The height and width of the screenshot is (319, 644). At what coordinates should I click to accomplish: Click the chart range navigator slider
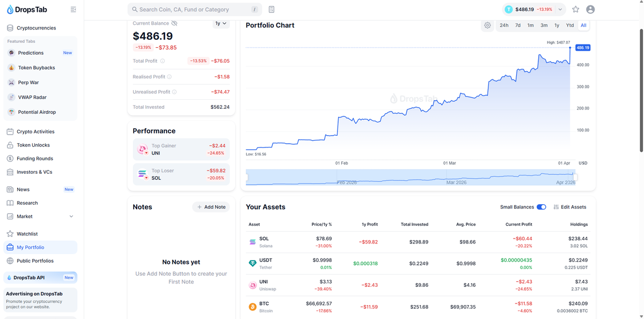pos(411,177)
